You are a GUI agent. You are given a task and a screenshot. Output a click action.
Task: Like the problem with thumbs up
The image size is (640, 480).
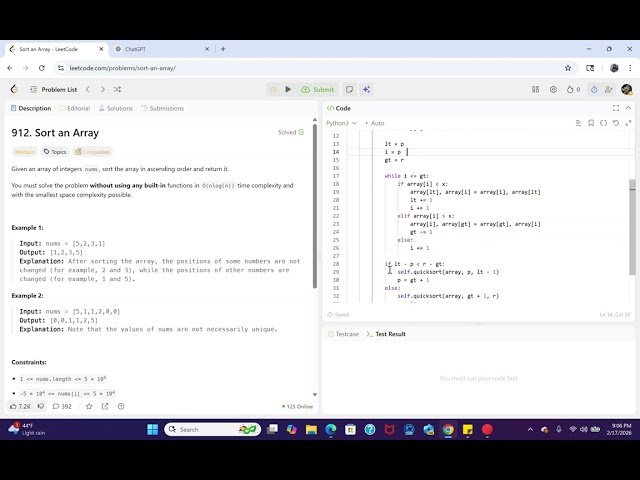[20, 407]
